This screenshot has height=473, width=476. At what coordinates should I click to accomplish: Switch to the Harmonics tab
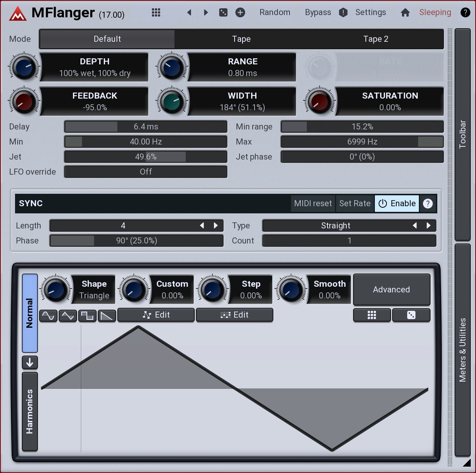click(30, 411)
